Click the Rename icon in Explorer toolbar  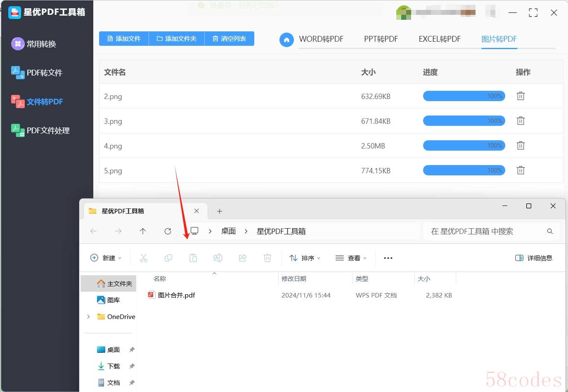(x=218, y=258)
